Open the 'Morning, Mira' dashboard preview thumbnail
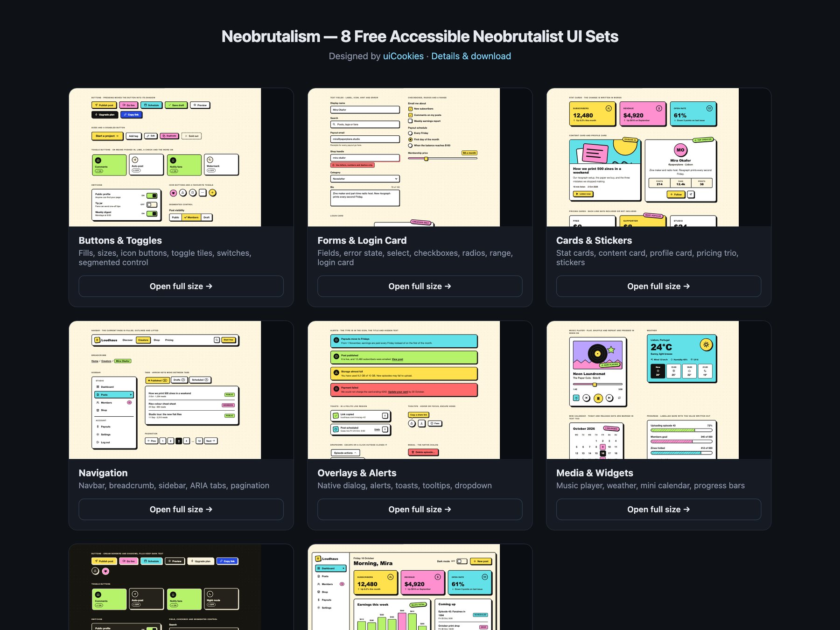Viewport: 840px width, 630px height. click(x=420, y=587)
